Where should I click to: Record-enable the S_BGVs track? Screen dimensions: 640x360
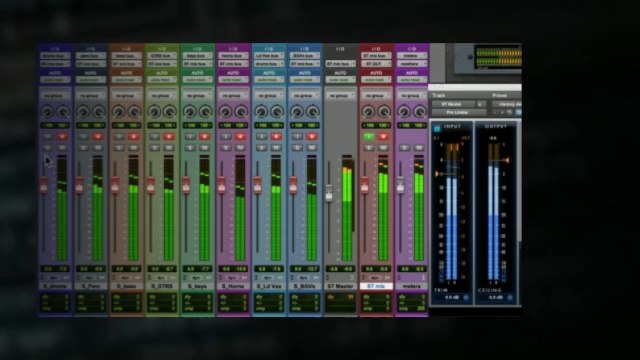(311, 136)
